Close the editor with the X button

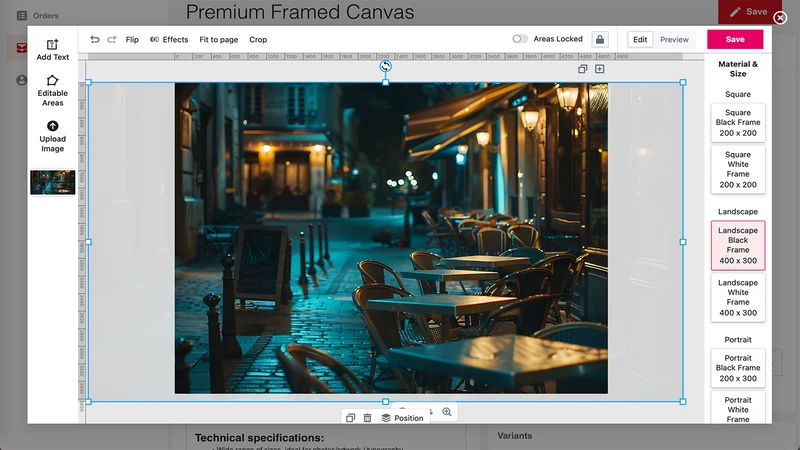pos(780,18)
